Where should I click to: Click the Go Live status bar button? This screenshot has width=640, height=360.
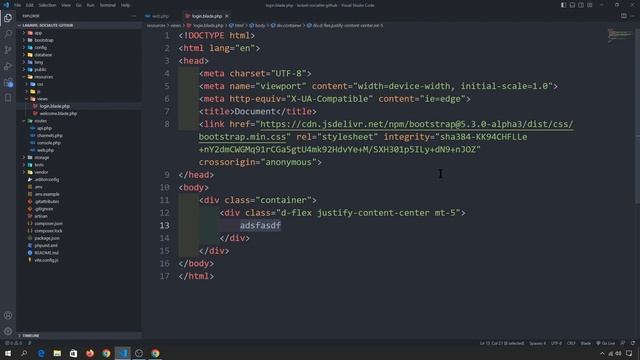coord(606,343)
